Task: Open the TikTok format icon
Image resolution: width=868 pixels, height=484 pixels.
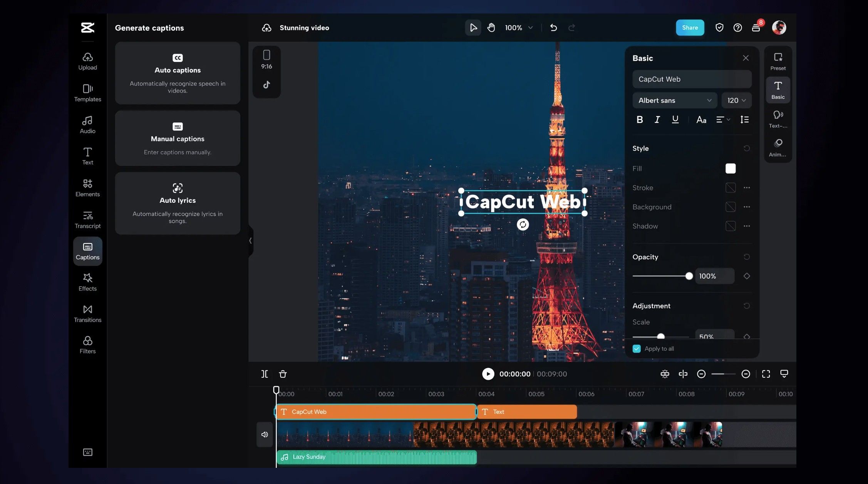Action: pos(266,85)
